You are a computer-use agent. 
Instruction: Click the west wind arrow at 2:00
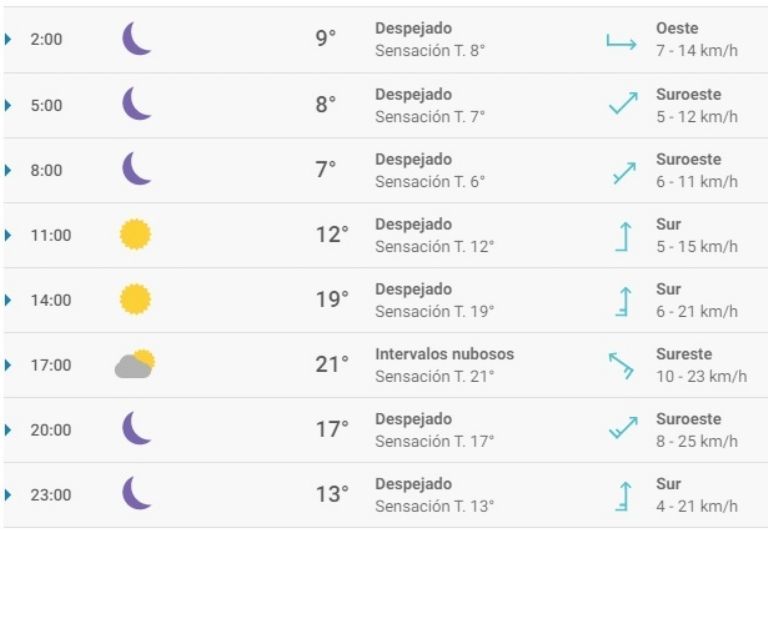621,42
